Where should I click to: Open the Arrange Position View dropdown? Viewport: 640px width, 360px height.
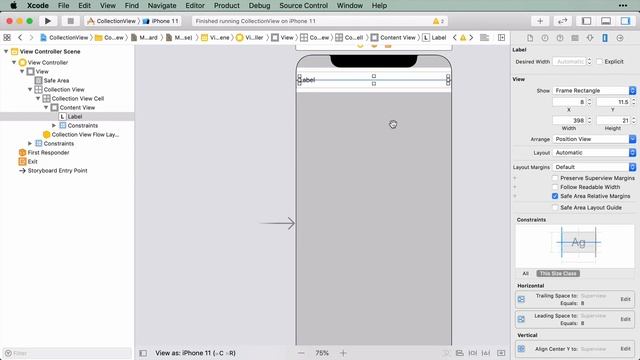tap(594, 139)
